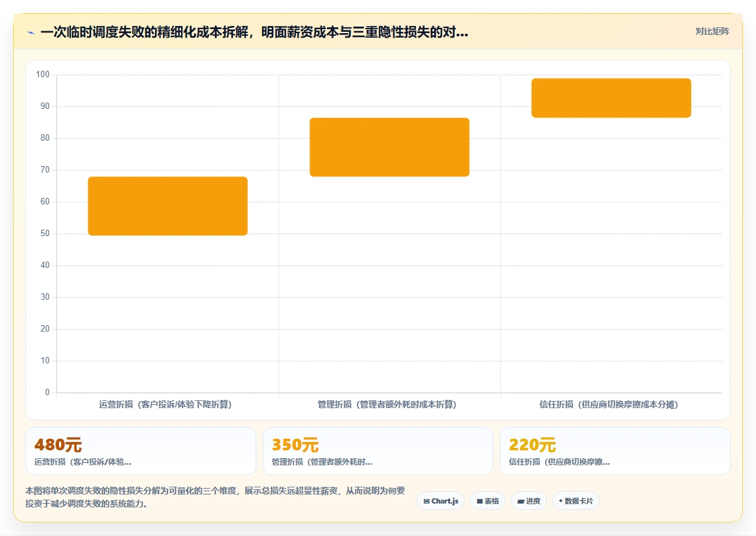Click the y-axis value 30
The height and width of the screenshot is (536, 756).
pyautogui.click(x=45, y=297)
